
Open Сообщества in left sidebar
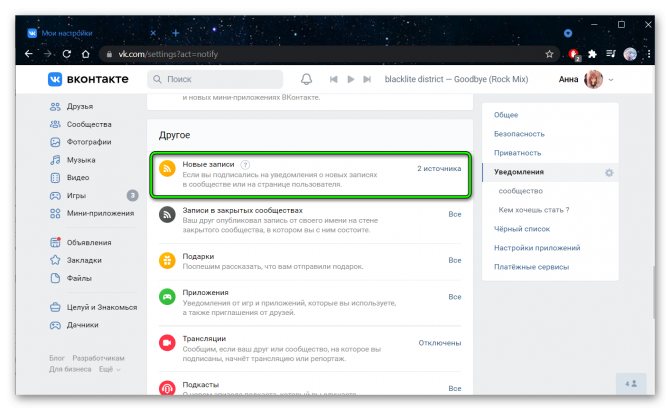click(89, 124)
